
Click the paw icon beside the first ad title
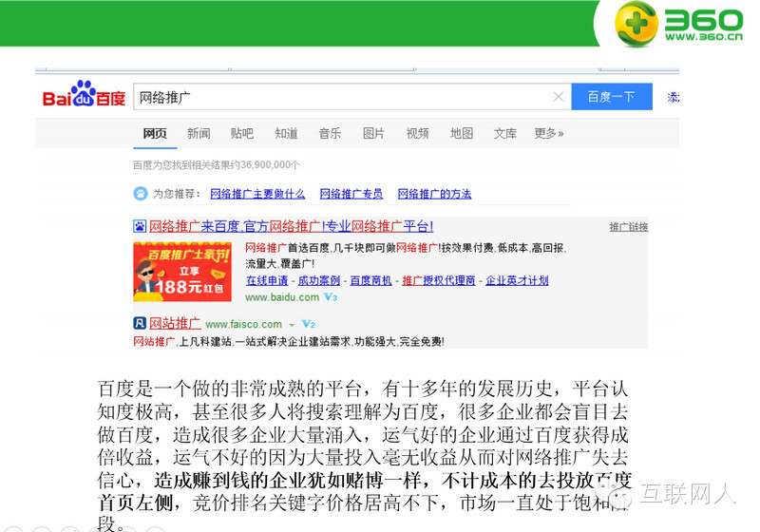pos(140,226)
